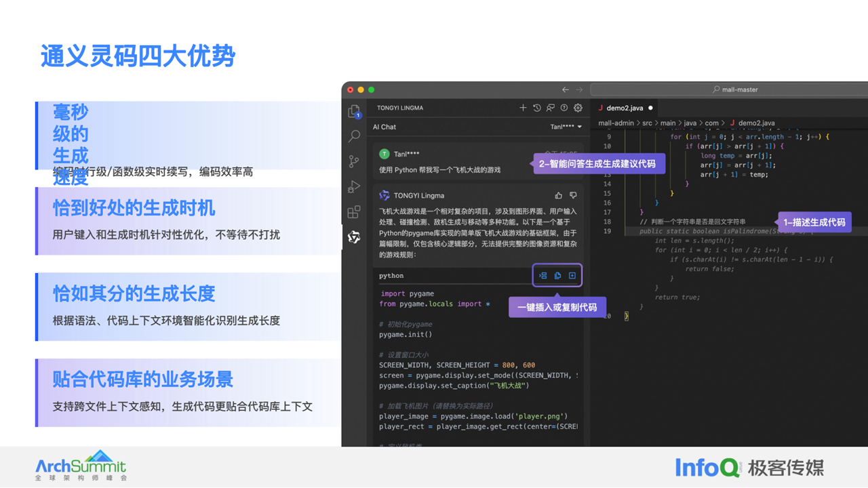
Task: Click the unsaved dot on demo2.java tab
Action: coord(650,108)
